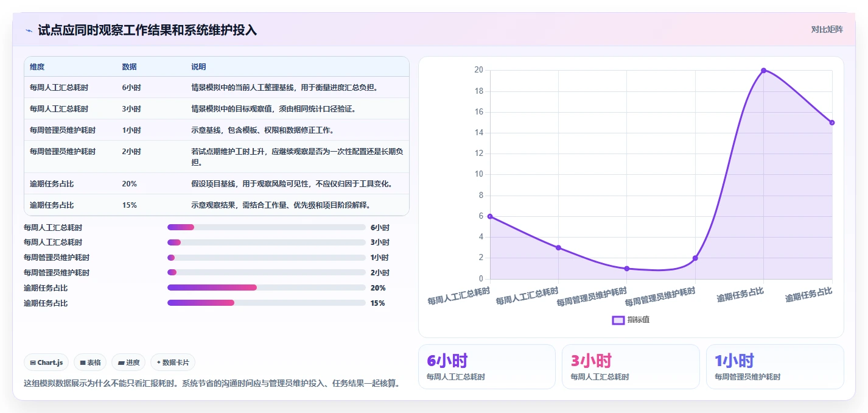Image resolution: width=868 pixels, height=413 pixels.
Task: Click the lightning icon before the page title
Action: coord(29,30)
